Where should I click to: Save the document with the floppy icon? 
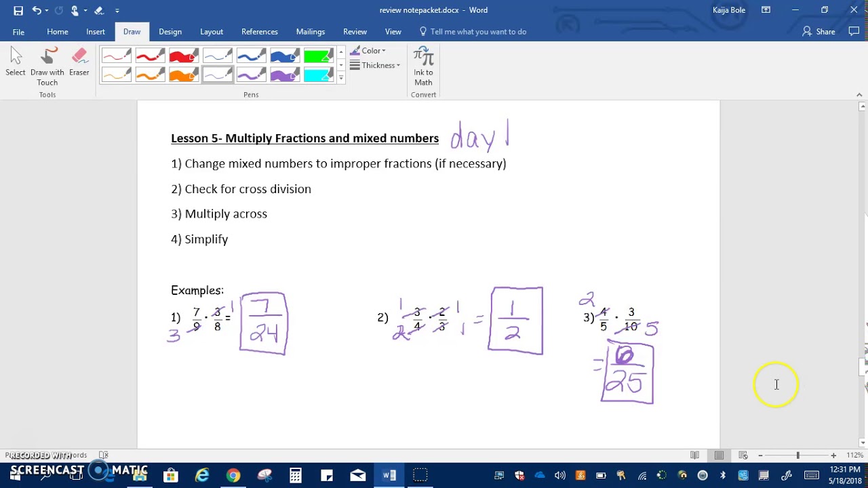pos(18,10)
